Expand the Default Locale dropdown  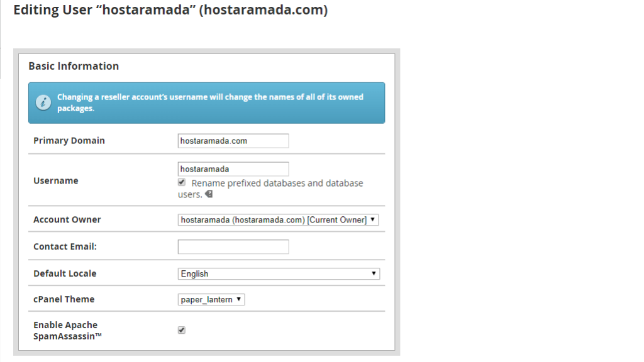[279, 274]
